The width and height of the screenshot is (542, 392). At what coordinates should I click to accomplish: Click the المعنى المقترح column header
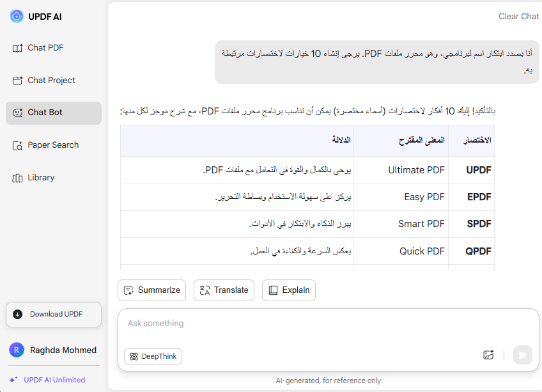pos(401,141)
